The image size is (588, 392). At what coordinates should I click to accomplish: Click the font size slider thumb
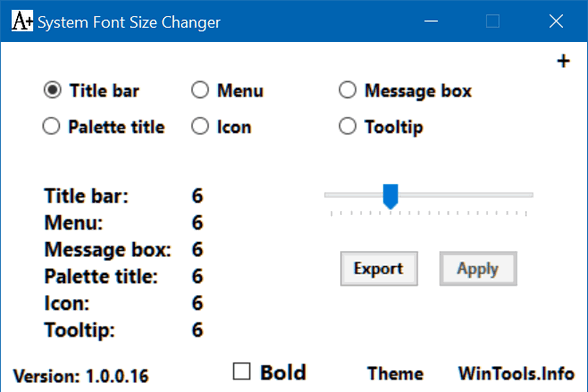(x=390, y=197)
